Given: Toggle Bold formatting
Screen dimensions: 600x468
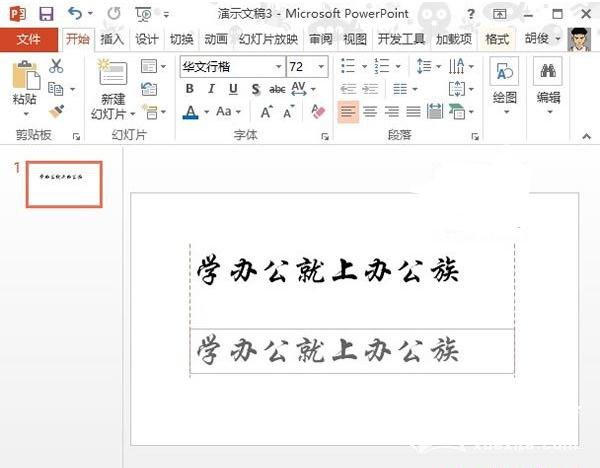Looking at the screenshot, I should click(x=189, y=89).
